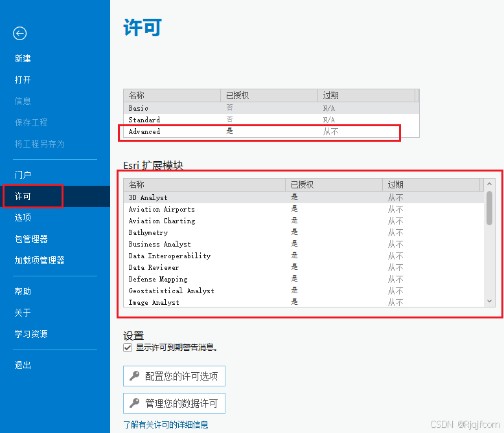Click N/A expiry for Standard
Viewport: 504px width, 433px height.
pyautogui.click(x=329, y=120)
